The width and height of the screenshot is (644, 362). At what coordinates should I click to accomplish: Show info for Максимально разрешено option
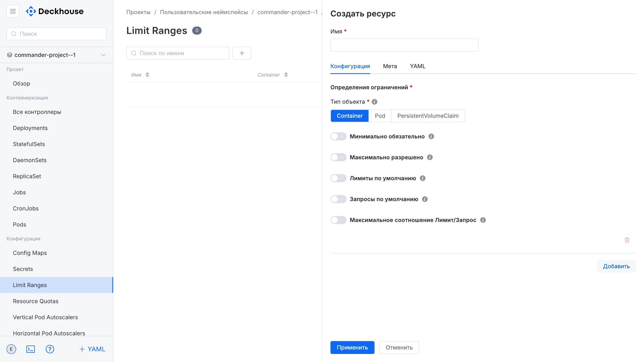pos(430,157)
